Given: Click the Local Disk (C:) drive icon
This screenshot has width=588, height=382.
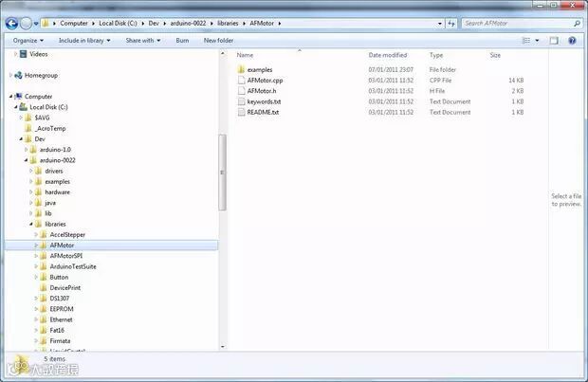Looking at the screenshot, I should click(24, 107).
